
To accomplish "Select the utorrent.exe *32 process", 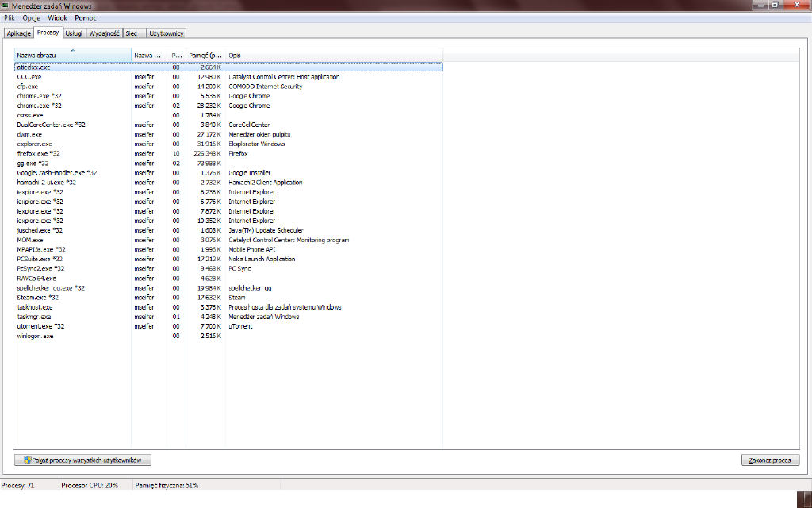I will tap(228, 326).
